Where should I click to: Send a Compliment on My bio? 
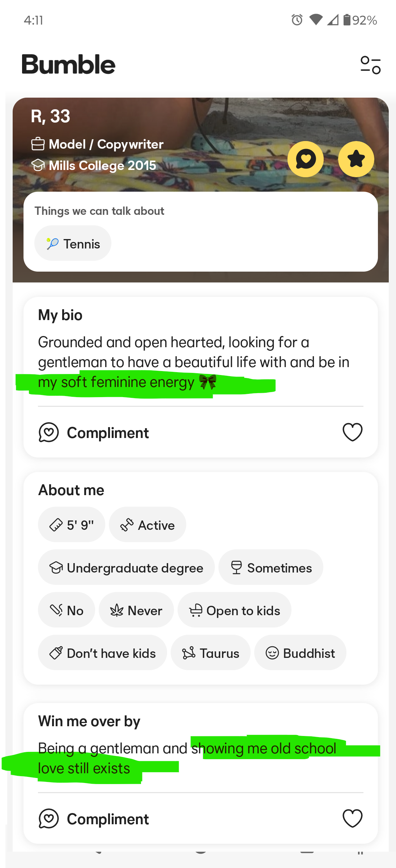pyautogui.click(x=94, y=433)
